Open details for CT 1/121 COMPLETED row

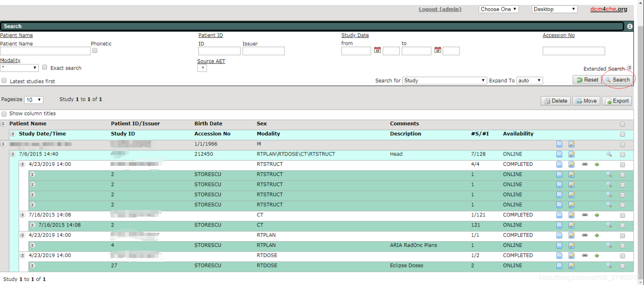tap(559, 215)
